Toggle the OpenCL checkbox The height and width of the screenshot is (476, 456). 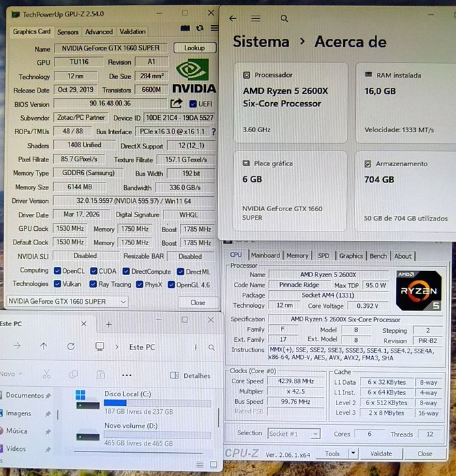pos(57,271)
